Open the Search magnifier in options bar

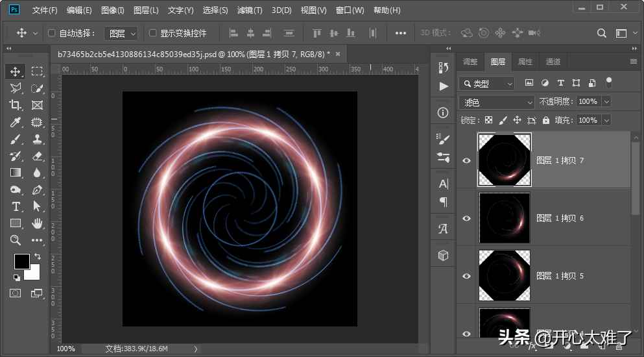(602, 33)
